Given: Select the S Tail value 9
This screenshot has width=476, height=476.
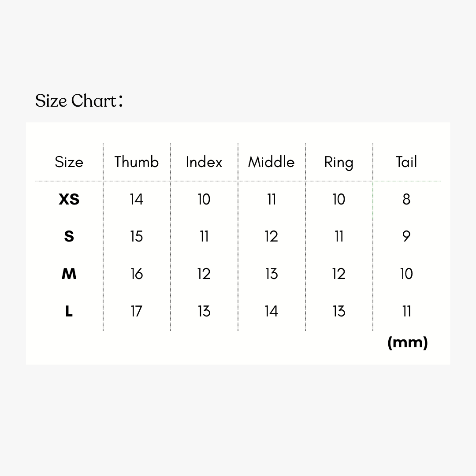Looking at the screenshot, I should pyautogui.click(x=406, y=237).
